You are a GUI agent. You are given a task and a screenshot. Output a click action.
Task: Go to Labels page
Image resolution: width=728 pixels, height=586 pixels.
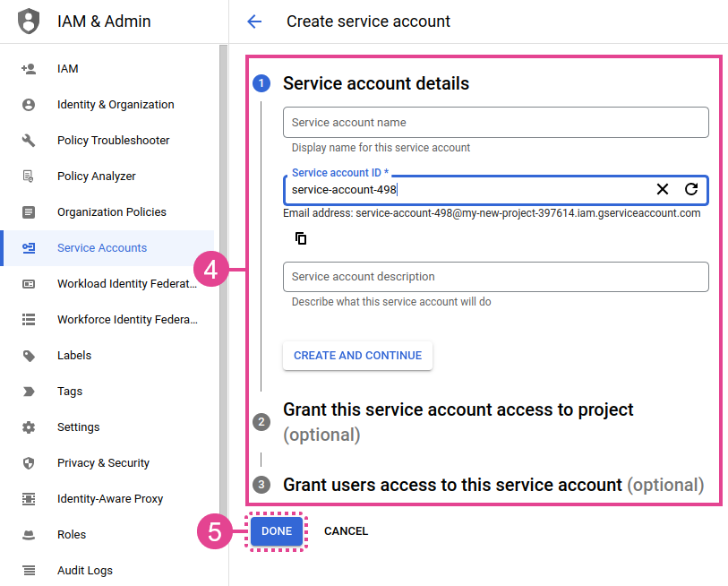(x=107, y=356)
